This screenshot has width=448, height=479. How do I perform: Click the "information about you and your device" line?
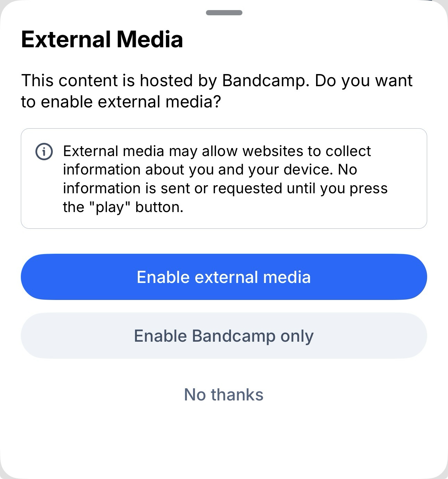click(x=210, y=170)
